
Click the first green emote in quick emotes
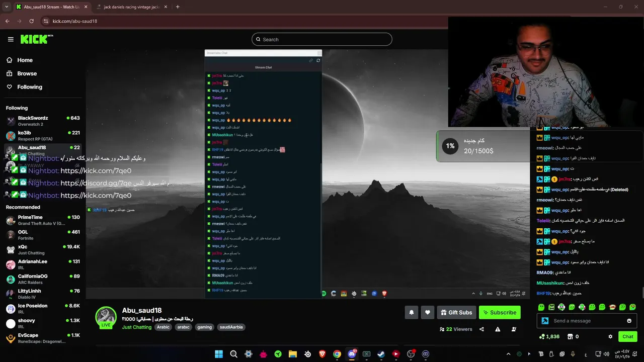[x=541, y=307]
